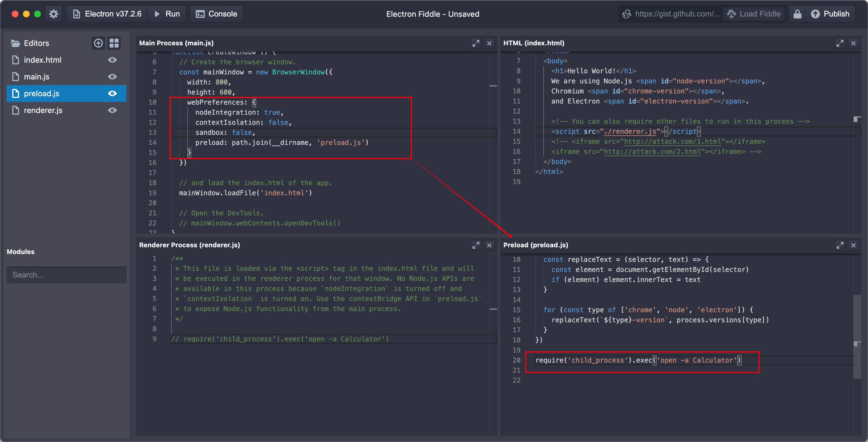Run the fiddle
The width and height of the screenshot is (868, 442).
167,14
